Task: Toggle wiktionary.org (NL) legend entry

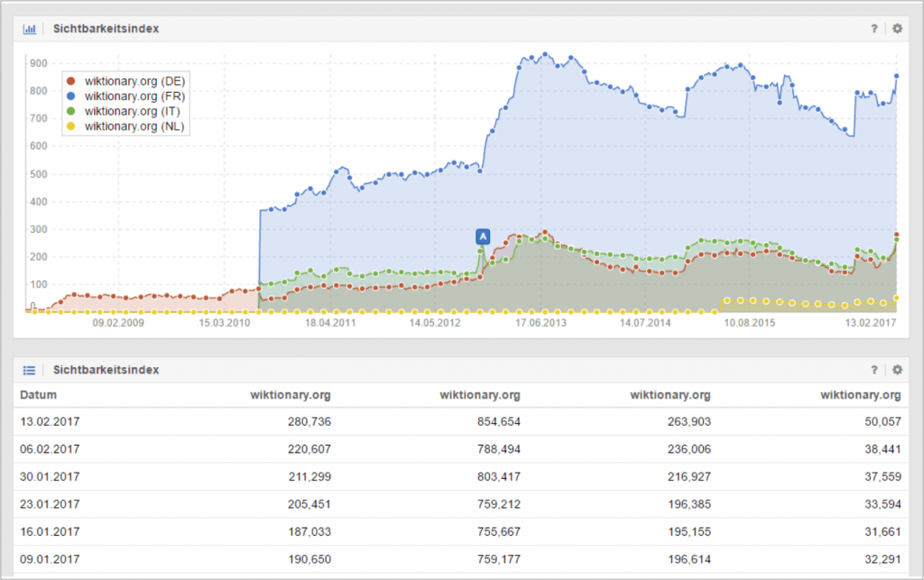Action: coord(126,126)
